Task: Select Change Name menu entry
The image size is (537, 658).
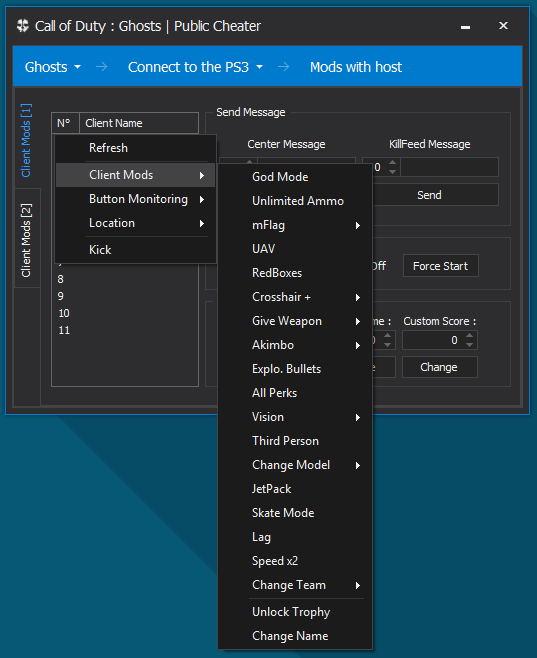Action: coord(295,636)
